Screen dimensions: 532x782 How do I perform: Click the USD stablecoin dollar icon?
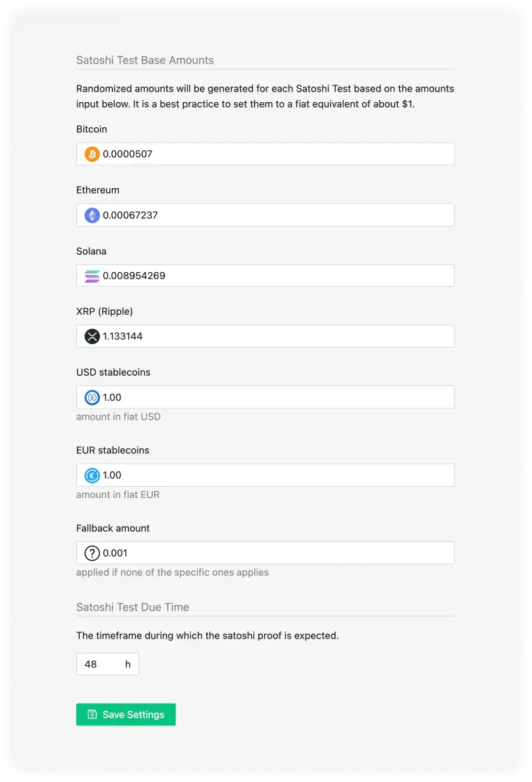pos(92,397)
